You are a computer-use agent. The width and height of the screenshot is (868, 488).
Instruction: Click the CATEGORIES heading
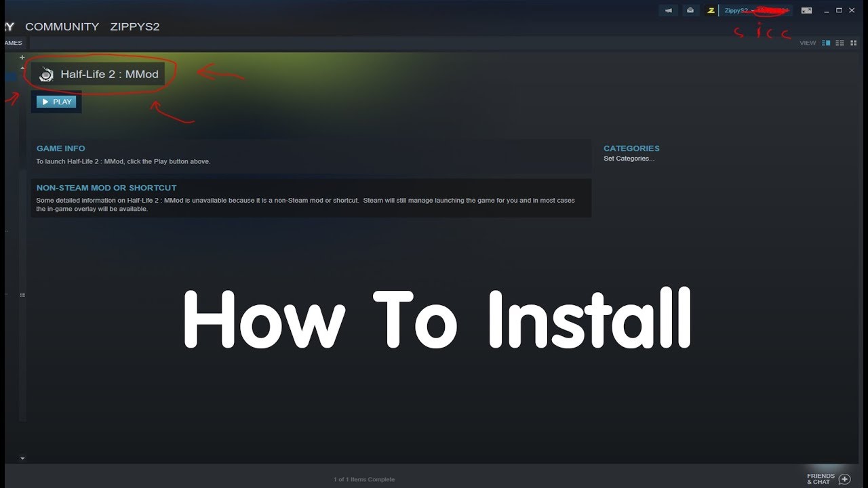631,148
